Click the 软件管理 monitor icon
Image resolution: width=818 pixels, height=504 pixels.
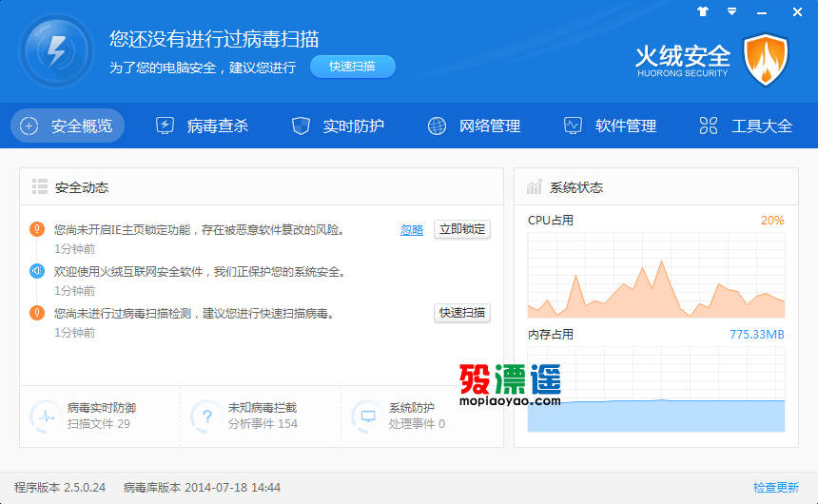[x=573, y=126]
